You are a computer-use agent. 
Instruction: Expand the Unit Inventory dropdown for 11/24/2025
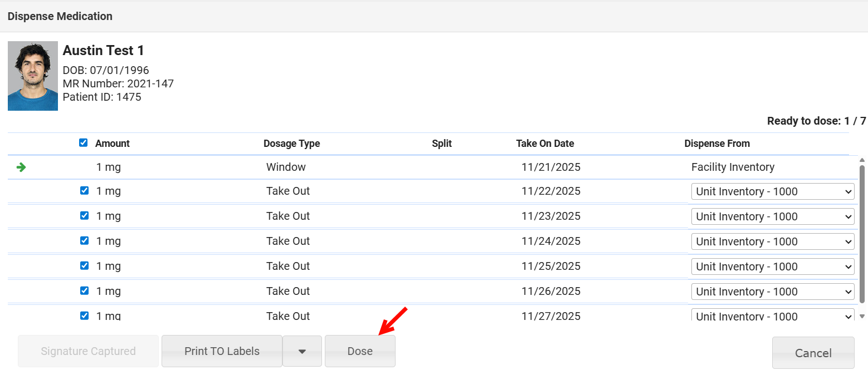tap(772, 241)
